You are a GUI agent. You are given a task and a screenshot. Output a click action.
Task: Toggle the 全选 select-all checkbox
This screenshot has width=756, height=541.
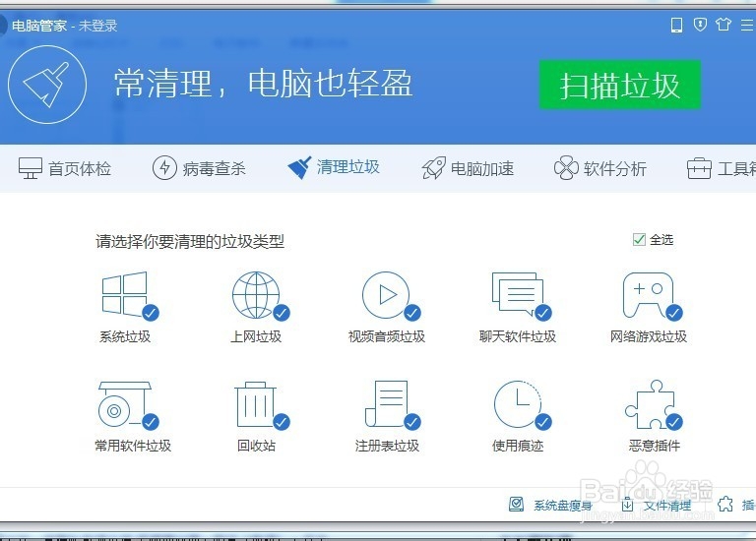[x=639, y=239]
